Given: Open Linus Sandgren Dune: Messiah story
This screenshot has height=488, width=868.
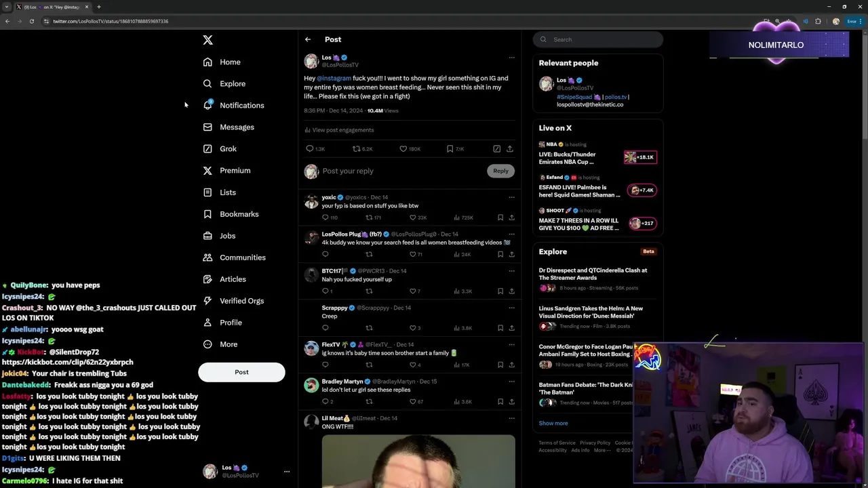Looking at the screenshot, I should point(597,317).
